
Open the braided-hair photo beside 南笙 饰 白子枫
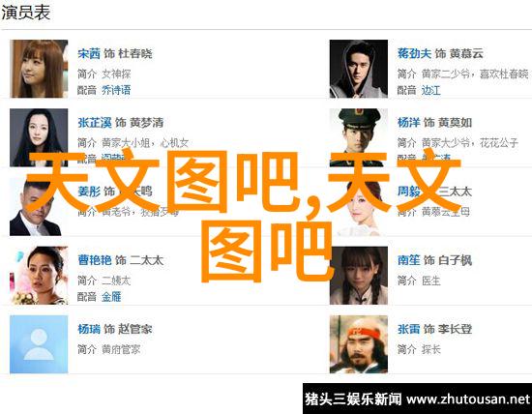click(359, 276)
